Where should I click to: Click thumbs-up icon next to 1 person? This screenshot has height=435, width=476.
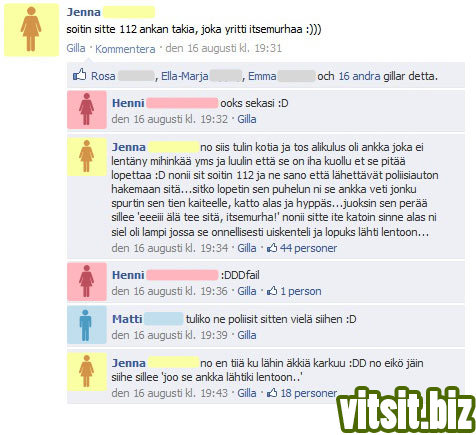[x=272, y=291]
